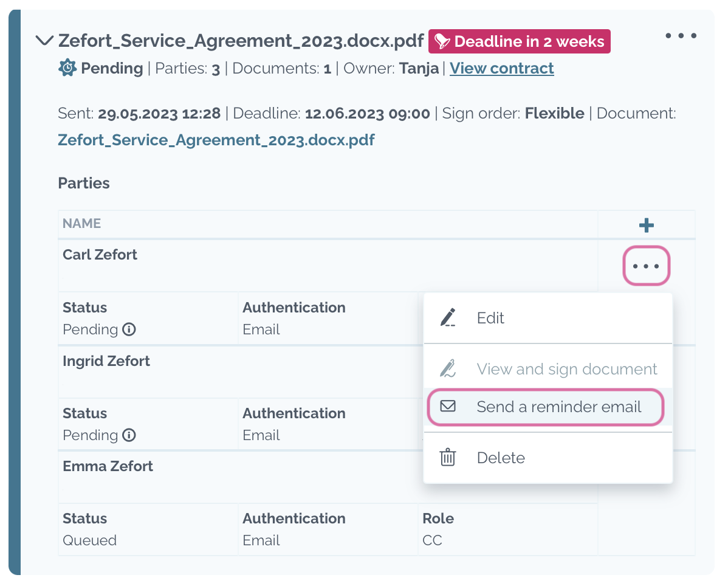Click the Deadline in 2 weeks badge
The height and width of the screenshot is (586, 728).
click(519, 41)
